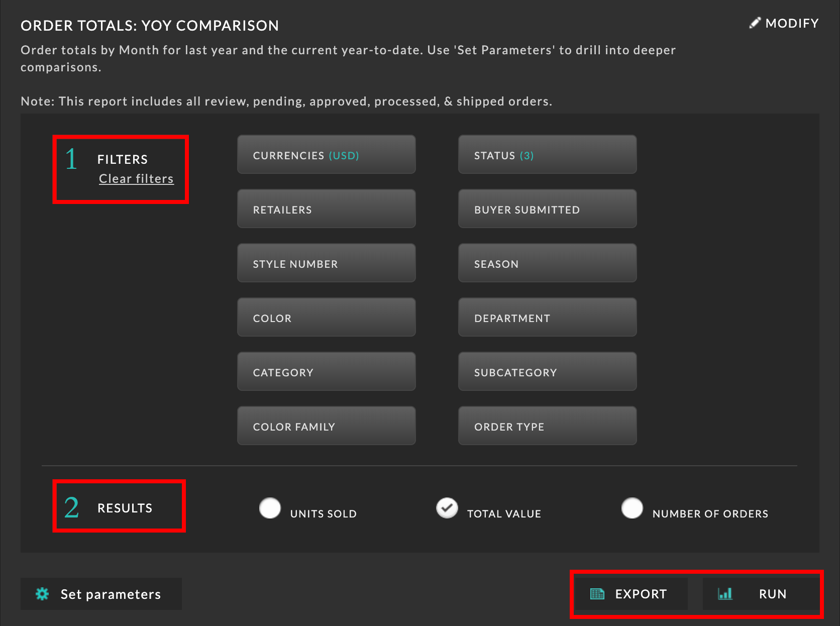The height and width of the screenshot is (626, 840).
Task: Open the Season filter
Action: (548, 263)
